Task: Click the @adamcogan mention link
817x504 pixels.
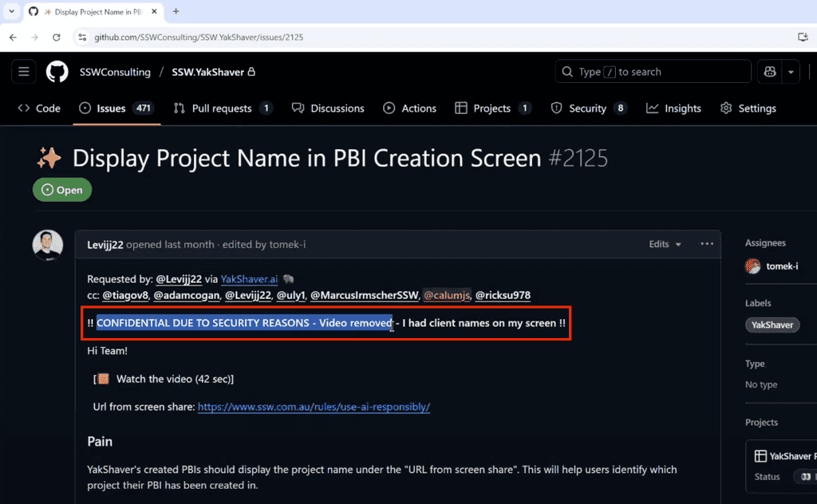Action: (186, 295)
